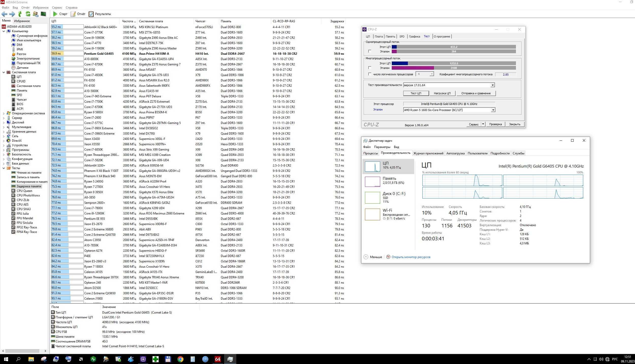
Task: Select the BIOS tree item
Action: pos(20,104)
